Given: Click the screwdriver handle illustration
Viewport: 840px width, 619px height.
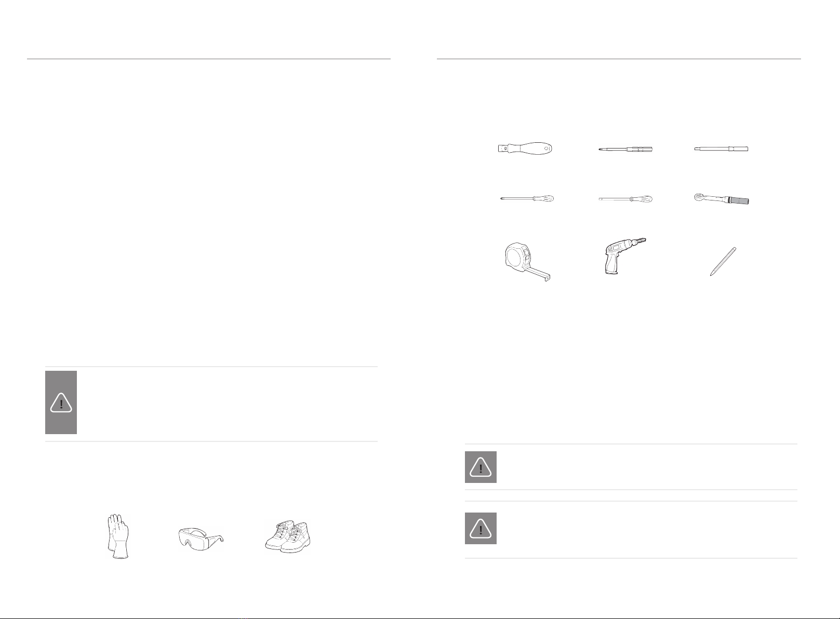Looking at the screenshot, I should coord(525,149).
